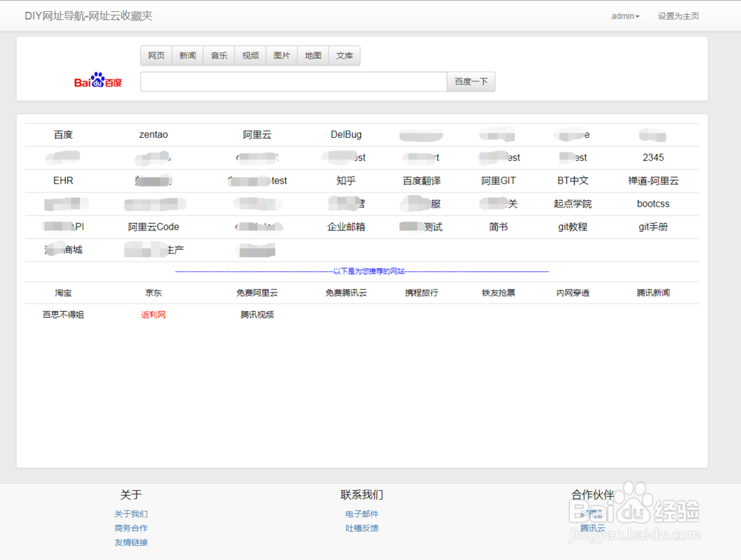Open the 起点学院 bookmark
The height and width of the screenshot is (560, 741).
pyautogui.click(x=573, y=204)
